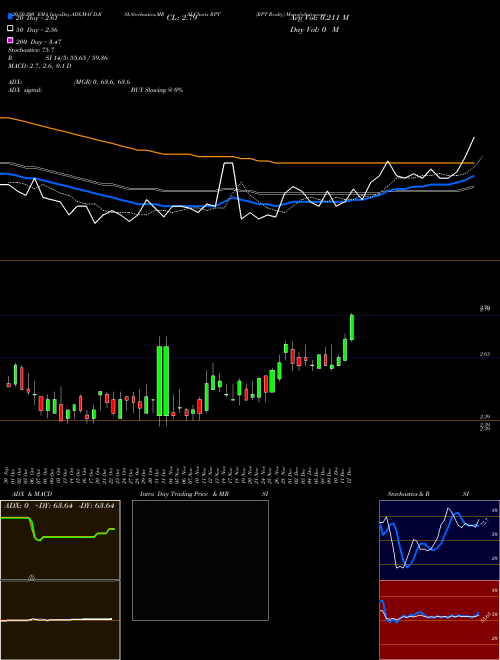Viewport: 500px width, 660px height.
Task: Click the 'ADX & MACD' panel title
Action: (32, 494)
